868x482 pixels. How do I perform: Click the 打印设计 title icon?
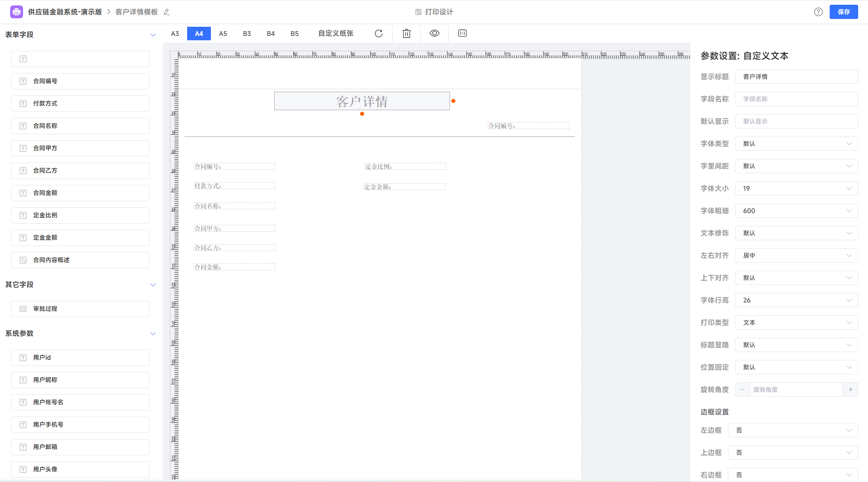[x=418, y=12]
